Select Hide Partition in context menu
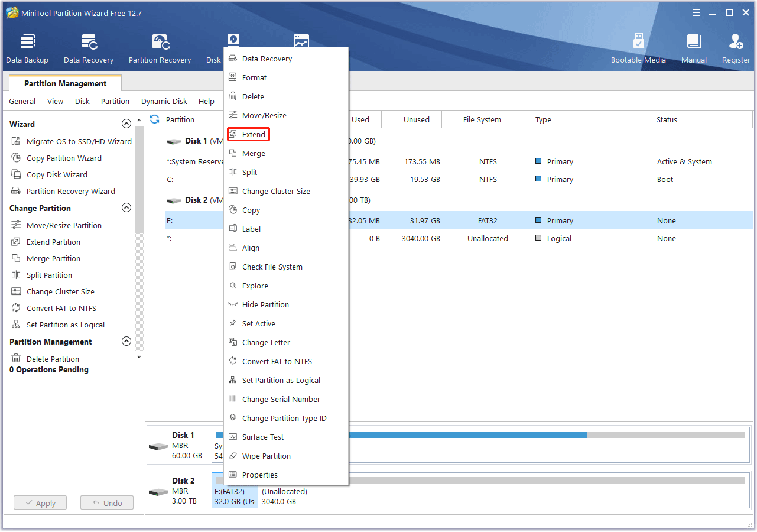The width and height of the screenshot is (757, 532). 286,304
